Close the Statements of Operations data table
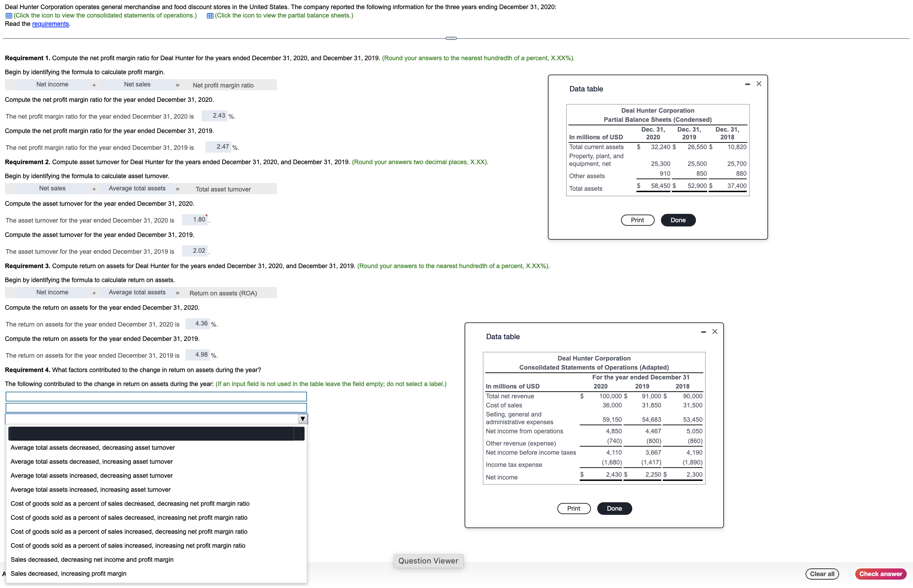The width and height of the screenshot is (913, 588). pos(715,331)
